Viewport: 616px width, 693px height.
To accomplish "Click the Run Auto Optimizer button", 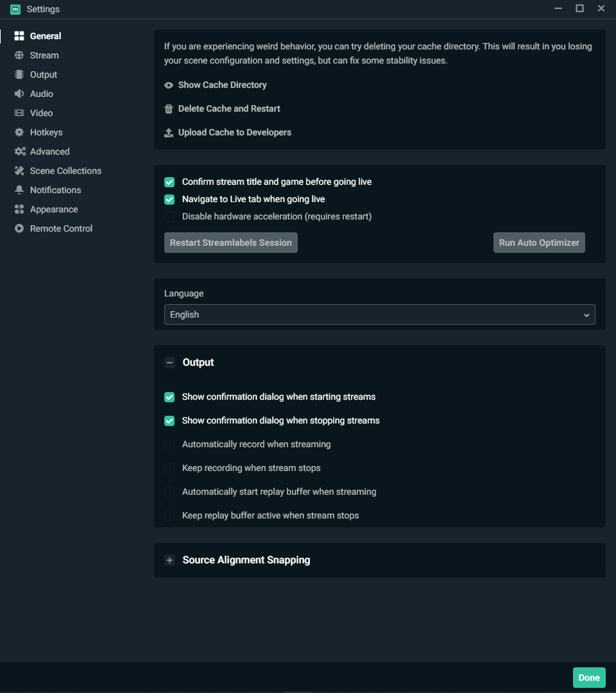I will pos(539,243).
